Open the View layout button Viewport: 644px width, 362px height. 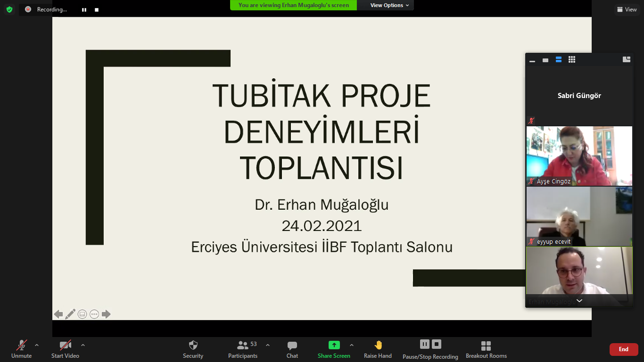pyautogui.click(x=627, y=9)
